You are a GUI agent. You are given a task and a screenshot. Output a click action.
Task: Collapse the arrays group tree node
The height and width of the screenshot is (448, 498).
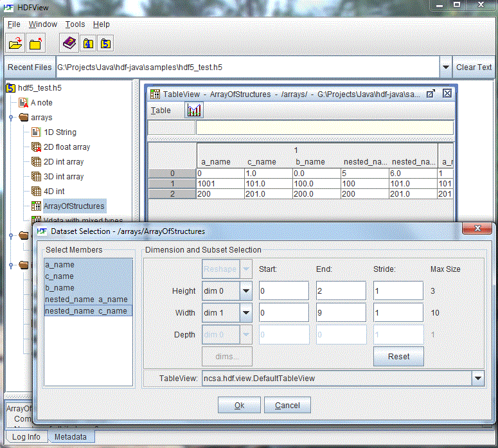[11, 118]
